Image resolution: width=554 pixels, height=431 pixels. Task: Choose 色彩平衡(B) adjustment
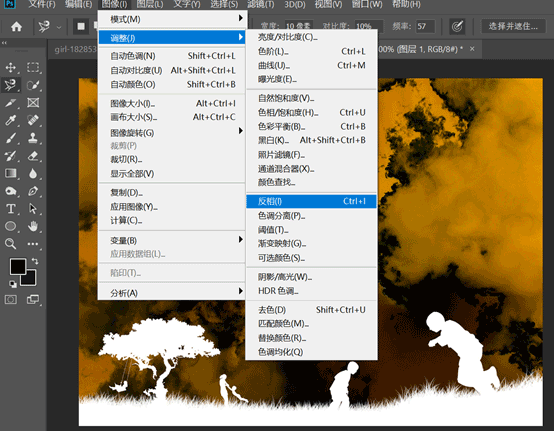pos(311,126)
